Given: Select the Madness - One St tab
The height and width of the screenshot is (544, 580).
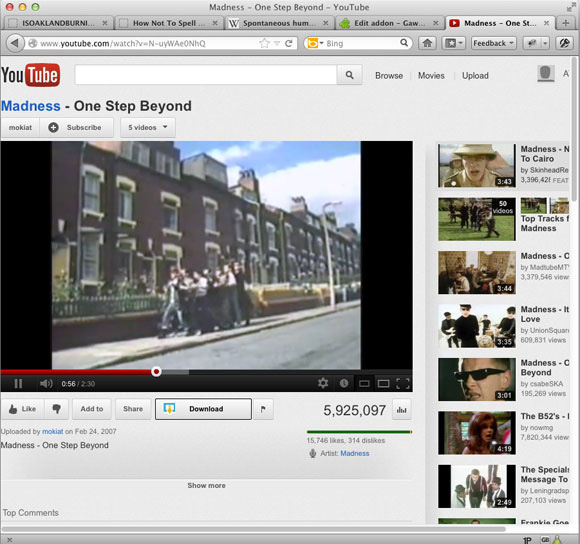Looking at the screenshot, I should coord(500,23).
